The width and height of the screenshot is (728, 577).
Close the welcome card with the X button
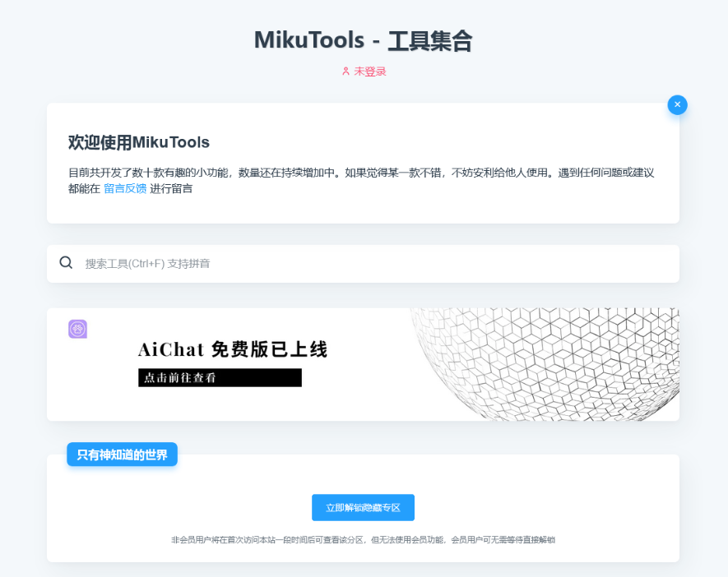click(677, 105)
